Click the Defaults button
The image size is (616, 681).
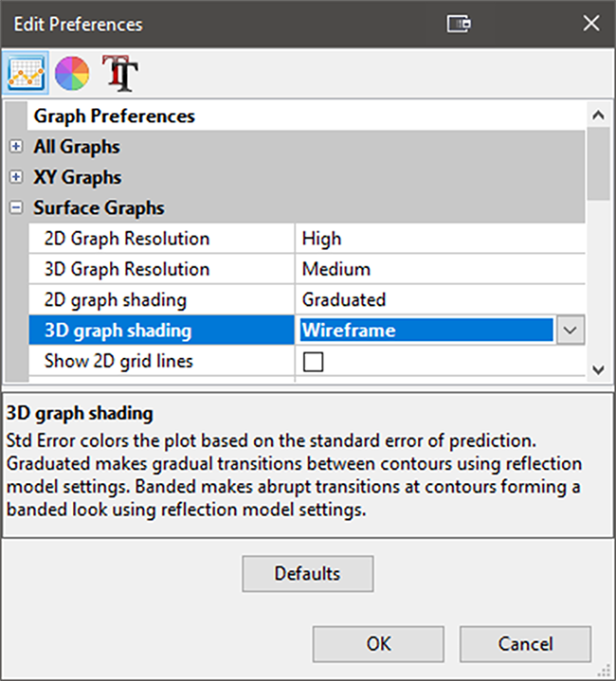pos(307,573)
